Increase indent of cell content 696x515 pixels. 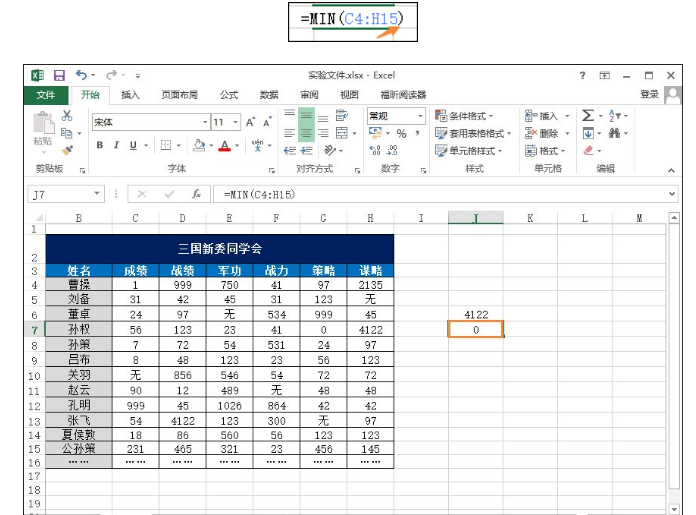click(306, 151)
